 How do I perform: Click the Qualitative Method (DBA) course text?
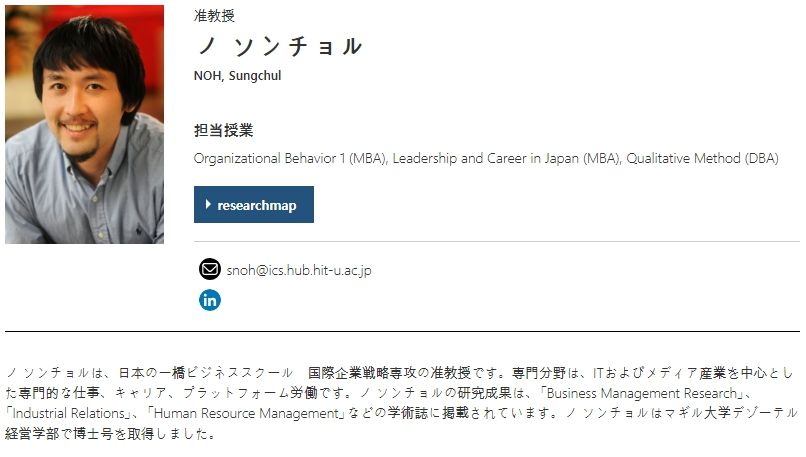tap(702, 159)
